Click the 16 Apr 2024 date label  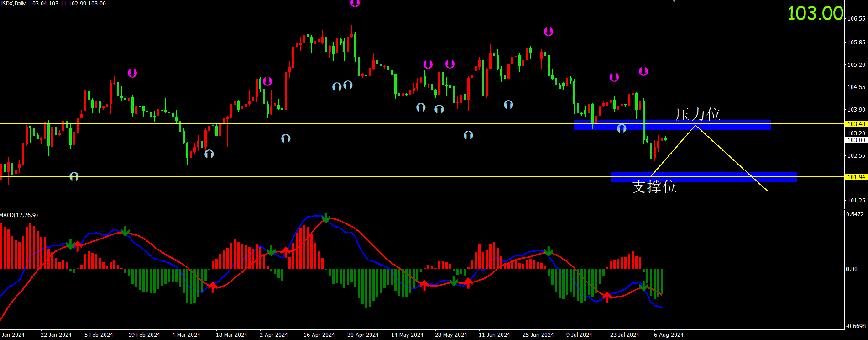click(319, 335)
